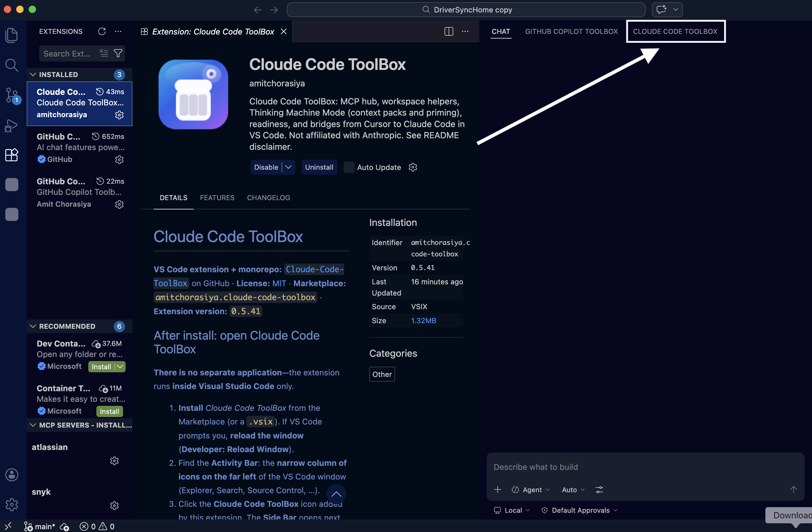Screen dimensions: 812x532
Task: Open the extensions filter funnel
Action: [x=118, y=53]
